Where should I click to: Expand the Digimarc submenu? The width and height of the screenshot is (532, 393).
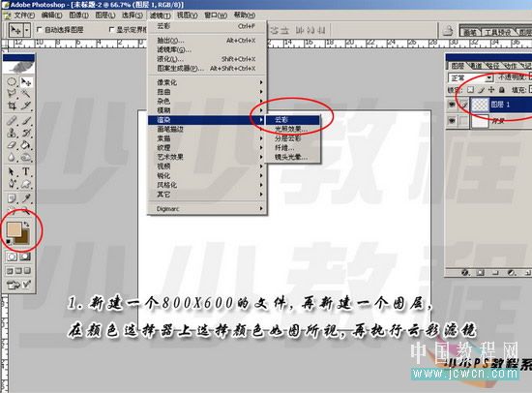(207, 208)
